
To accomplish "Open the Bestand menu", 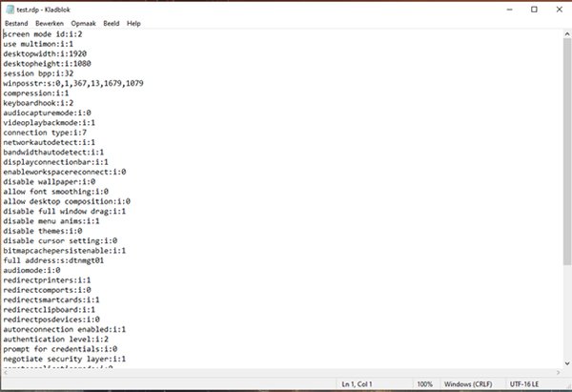I will click(17, 23).
